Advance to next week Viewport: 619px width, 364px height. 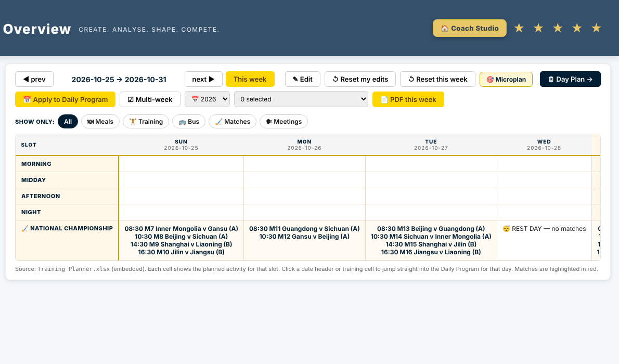203,79
